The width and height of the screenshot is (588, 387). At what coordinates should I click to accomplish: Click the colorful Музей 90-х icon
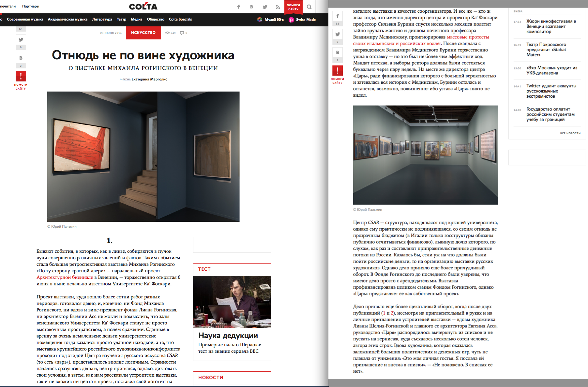(x=260, y=20)
